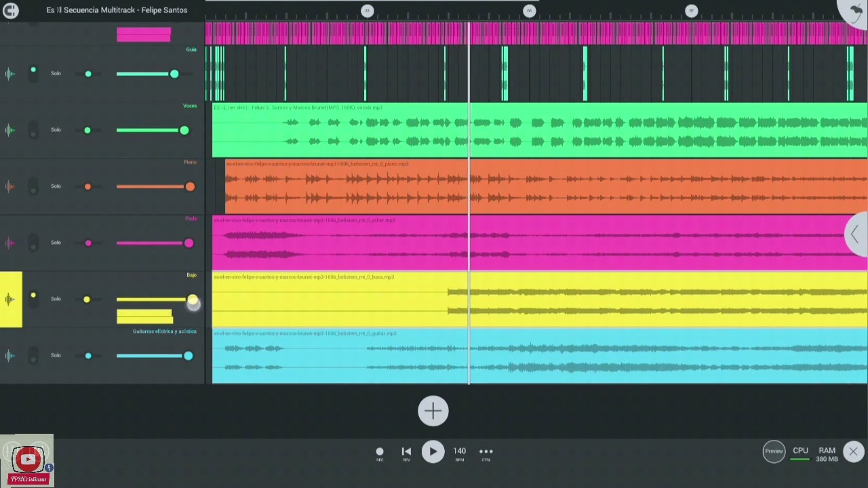Image resolution: width=868 pixels, height=488 pixels.
Task: Solo the Guia track
Action: pos(56,73)
